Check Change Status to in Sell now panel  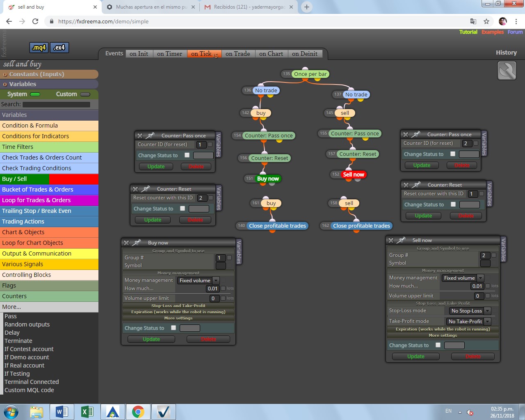tap(438, 345)
